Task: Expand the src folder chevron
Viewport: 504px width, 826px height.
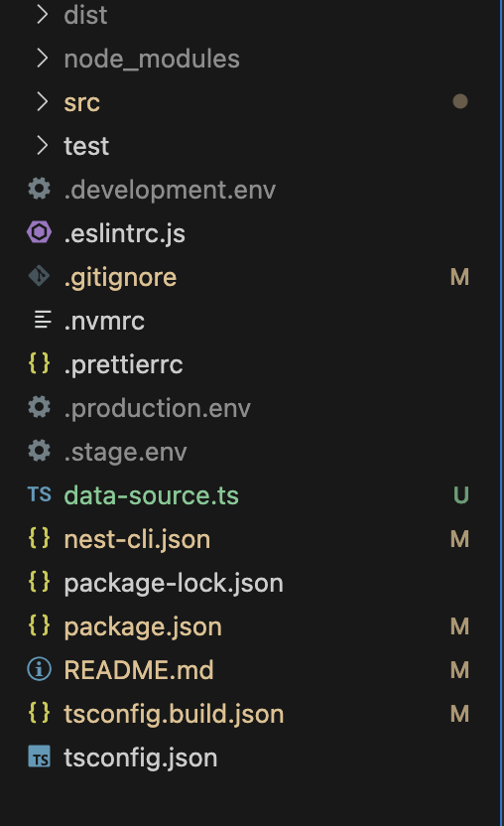Action: coord(42,101)
